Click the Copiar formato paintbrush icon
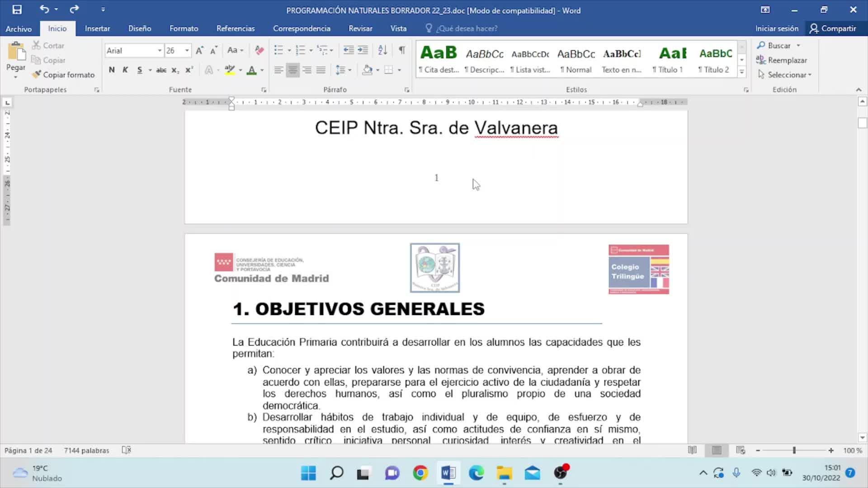The image size is (868, 488). coord(37,75)
